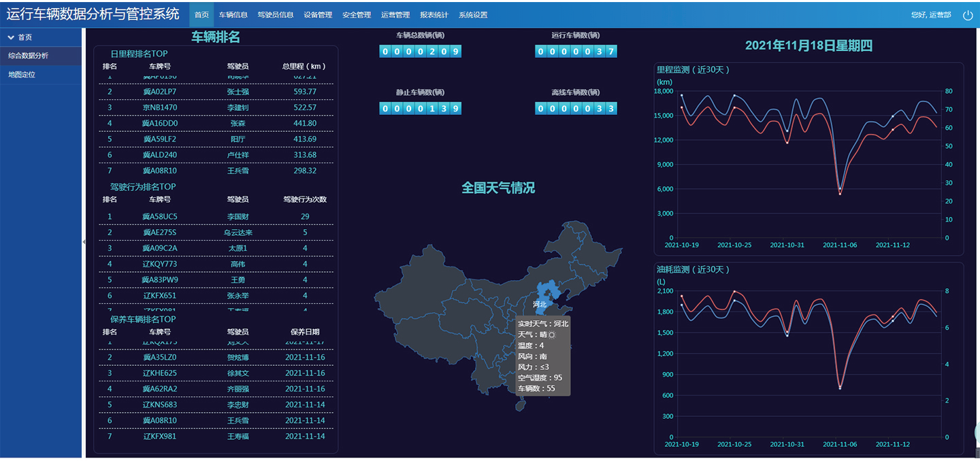Open the 运营管理 menu
The height and width of the screenshot is (461, 980).
pos(395,15)
